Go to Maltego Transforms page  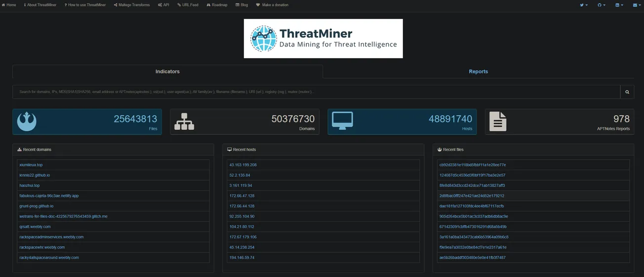coord(132,5)
